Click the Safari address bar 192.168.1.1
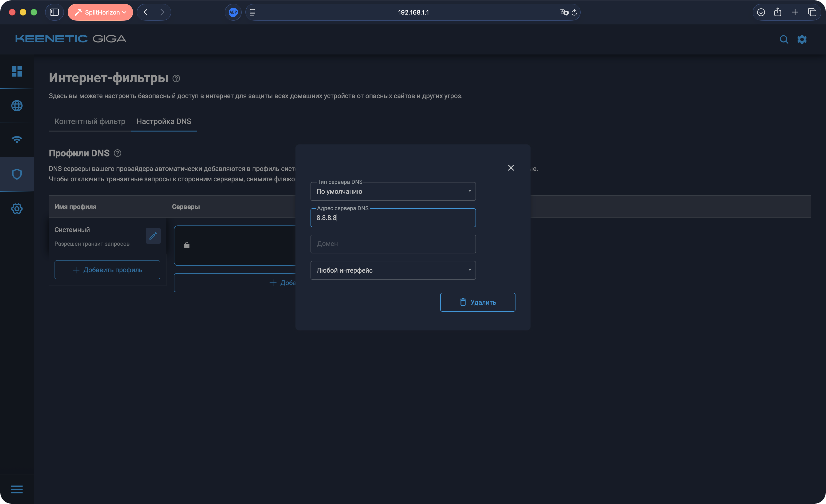826x504 pixels. coord(413,12)
